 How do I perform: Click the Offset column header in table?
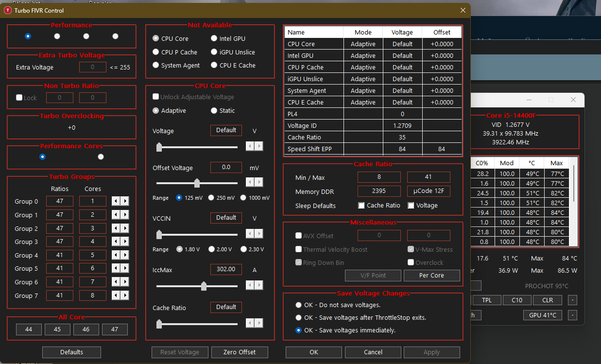click(442, 32)
